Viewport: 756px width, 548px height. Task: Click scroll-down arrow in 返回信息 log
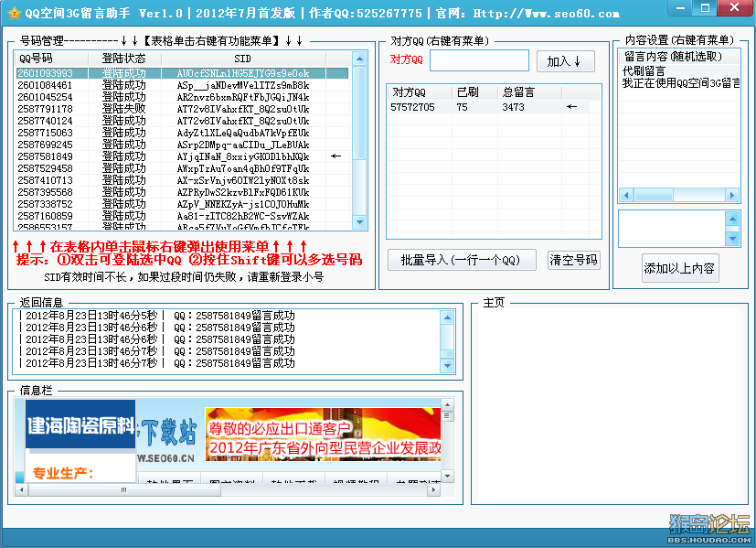(447, 366)
